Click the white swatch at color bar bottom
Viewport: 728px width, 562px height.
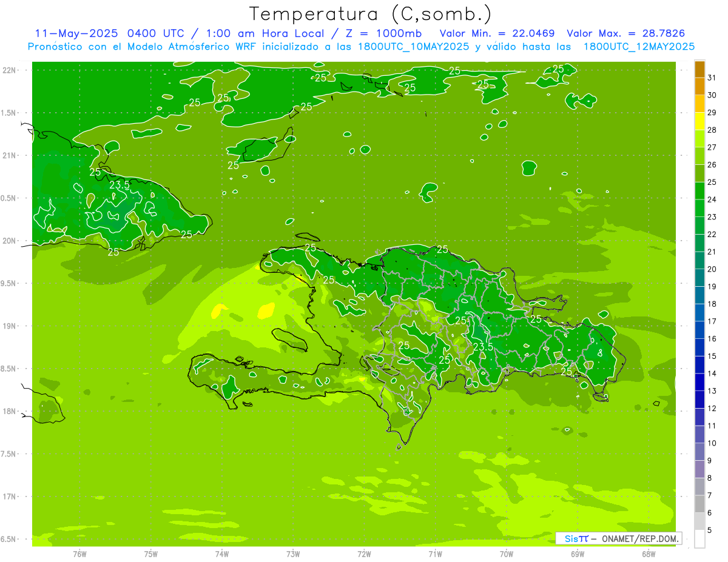[699, 539]
